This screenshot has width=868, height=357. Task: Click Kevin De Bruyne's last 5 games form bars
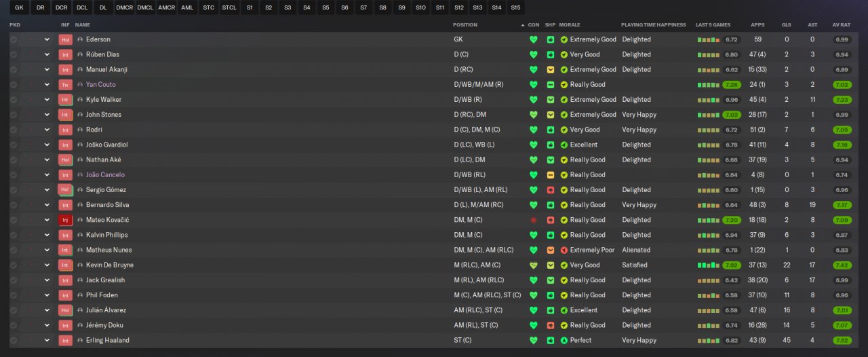click(x=709, y=265)
